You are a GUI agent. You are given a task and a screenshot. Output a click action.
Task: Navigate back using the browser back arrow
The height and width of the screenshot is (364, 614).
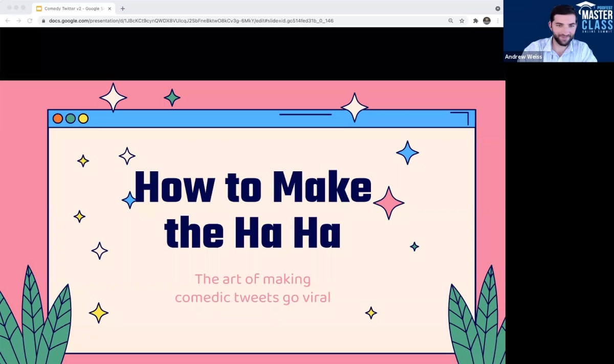pyautogui.click(x=7, y=20)
